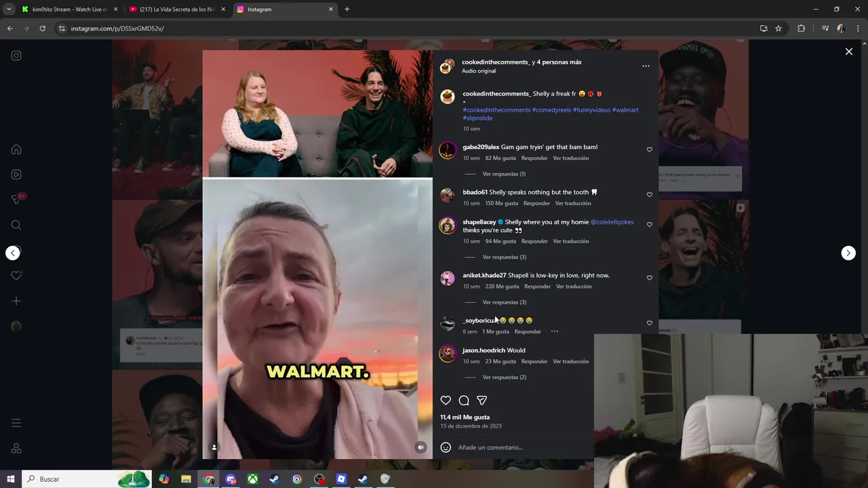The height and width of the screenshot is (488, 868).
Task: Open Xbox app from the taskbar
Action: [x=252, y=479]
